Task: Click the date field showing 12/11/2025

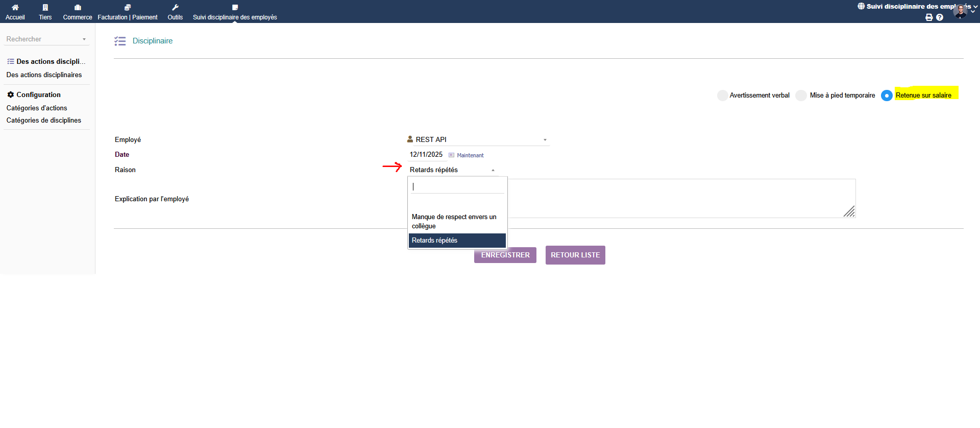Action: tap(427, 155)
